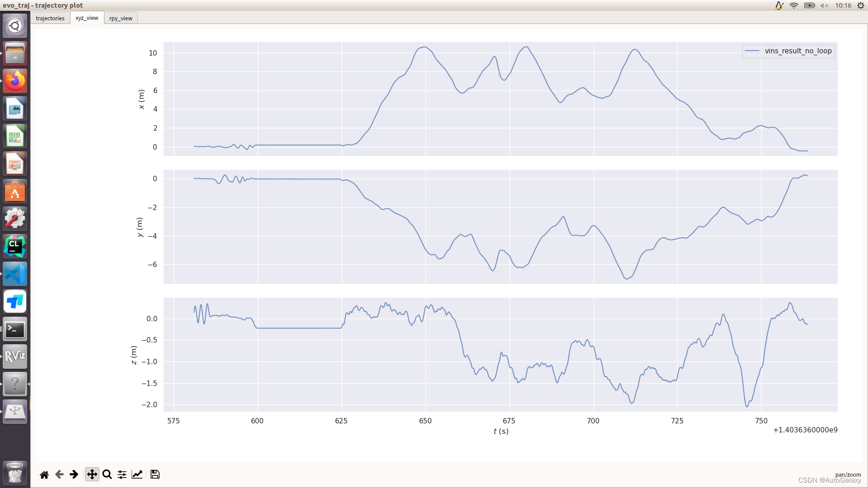Toggle the pan/zoom axes tool
Image resolution: width=868 pixels, height=488 pixels.
pos(92,474)
